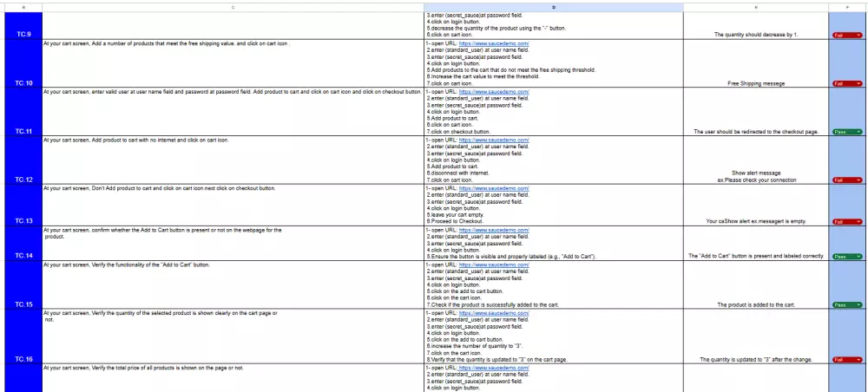Select column D via its highlighted header

(x=554, y=8)
